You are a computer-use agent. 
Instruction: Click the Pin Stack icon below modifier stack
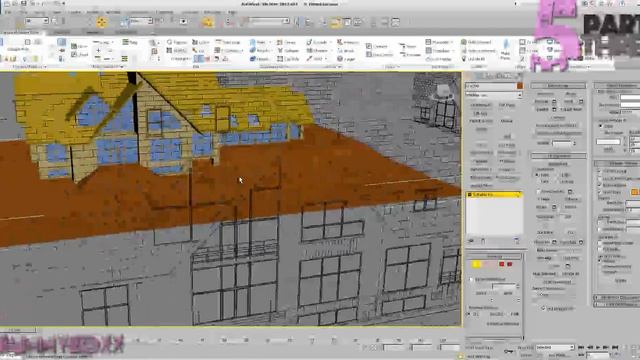pos(471,241)
